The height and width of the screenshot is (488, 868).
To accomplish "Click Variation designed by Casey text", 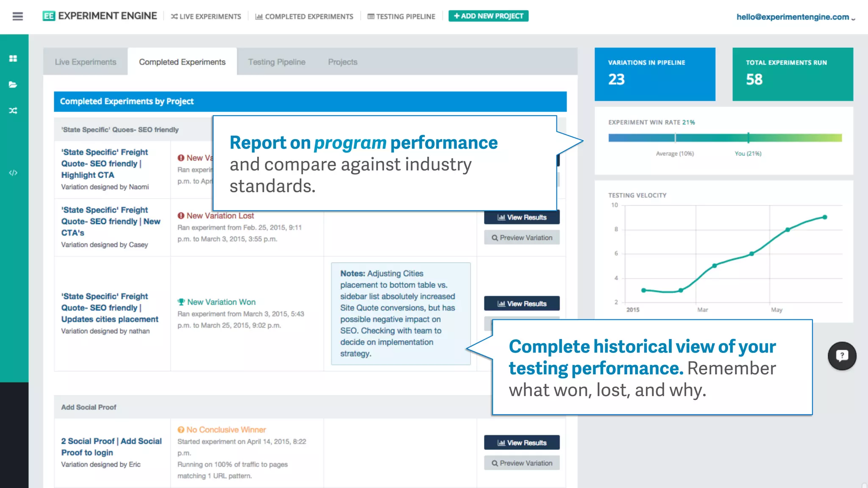I will click(104, 245).
